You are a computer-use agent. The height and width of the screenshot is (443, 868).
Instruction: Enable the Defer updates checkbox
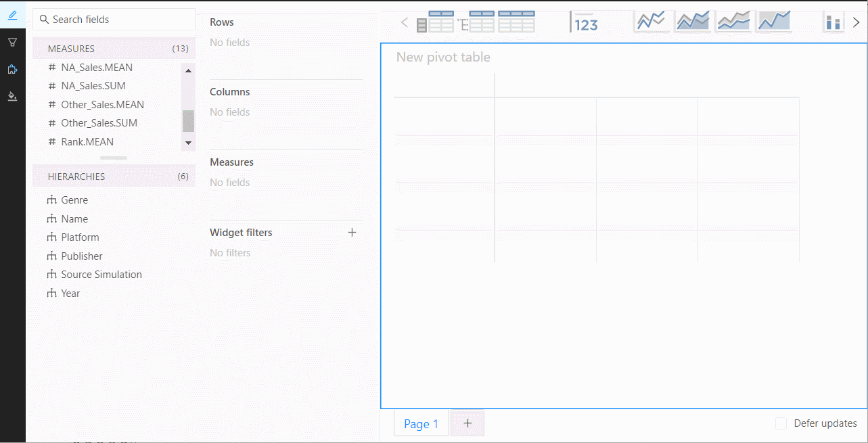[x=781, y=423]
